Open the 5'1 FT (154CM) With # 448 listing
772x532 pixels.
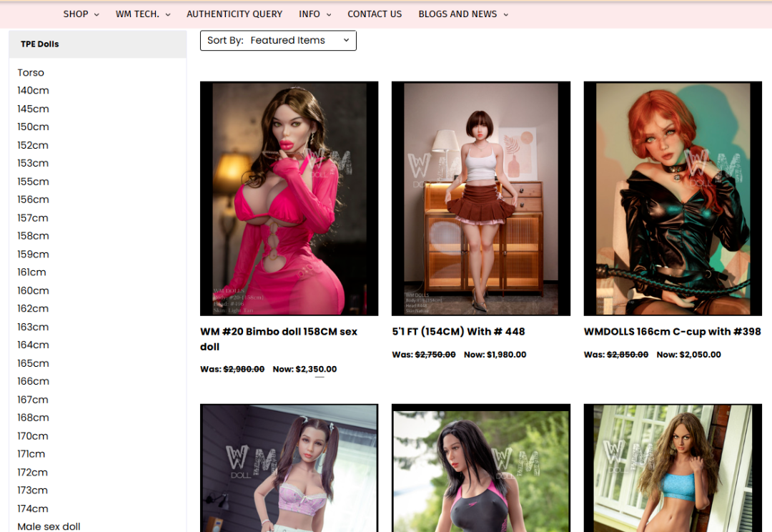458,332
